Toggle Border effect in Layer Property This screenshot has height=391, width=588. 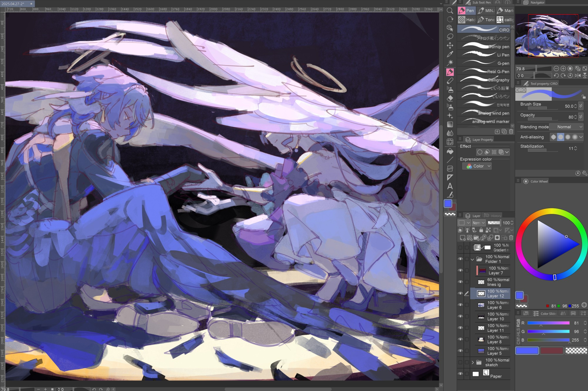(480, 152)
